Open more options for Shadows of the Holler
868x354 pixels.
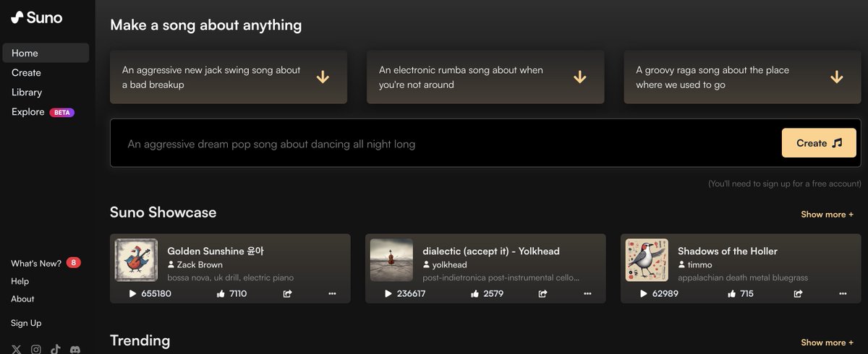pyautogui.click(x=843, y=294)
